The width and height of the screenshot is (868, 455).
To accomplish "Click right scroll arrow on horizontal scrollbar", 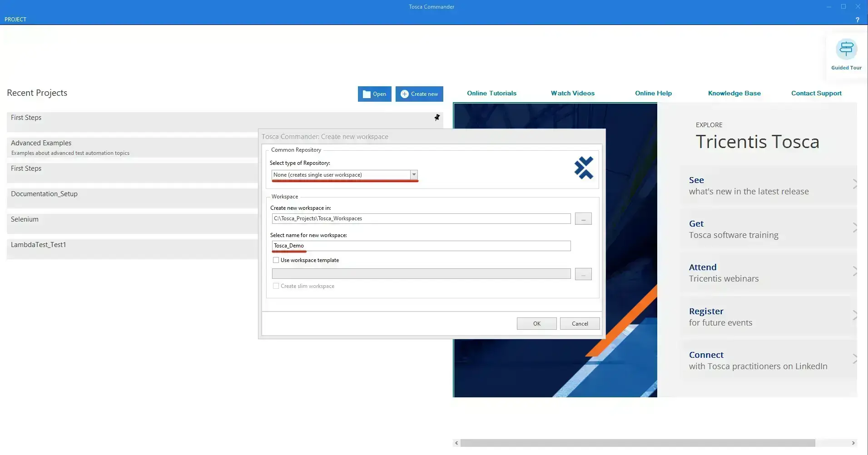I will [853, 443].
